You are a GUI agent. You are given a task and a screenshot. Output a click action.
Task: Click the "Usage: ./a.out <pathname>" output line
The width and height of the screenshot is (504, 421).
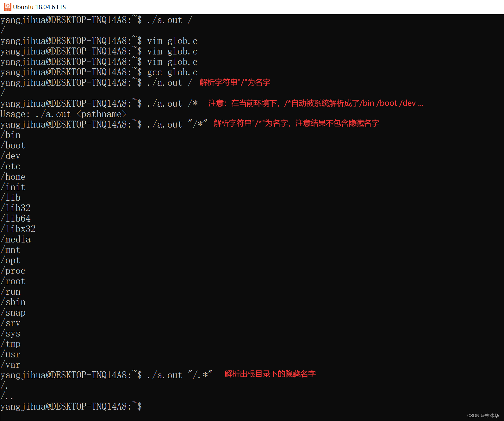[63, 114]
